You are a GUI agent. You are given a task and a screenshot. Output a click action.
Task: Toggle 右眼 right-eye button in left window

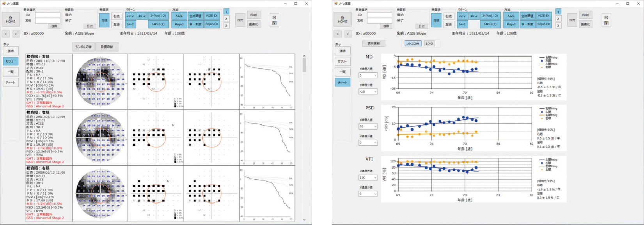(116, 16)
